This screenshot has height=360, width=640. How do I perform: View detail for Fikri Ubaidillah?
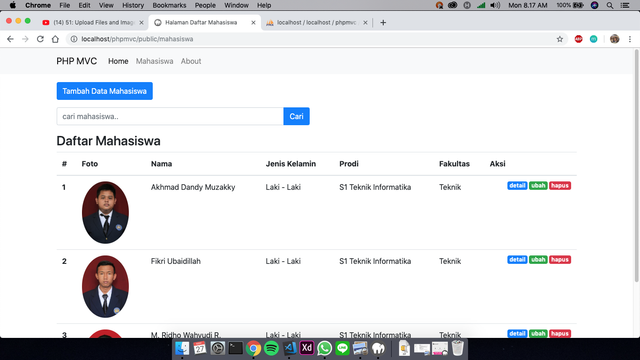[x=517, y=260]
